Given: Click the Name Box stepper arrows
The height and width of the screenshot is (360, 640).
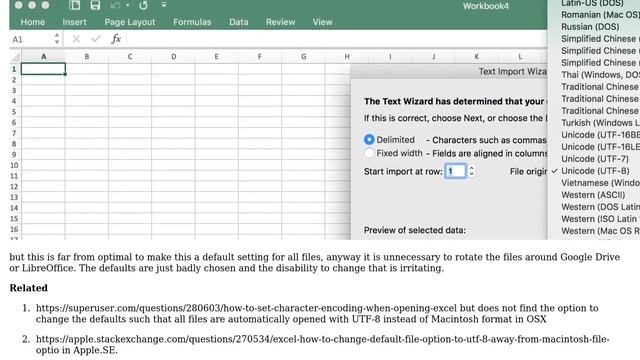Looking at the screenshot, I should tap(57, 39).
